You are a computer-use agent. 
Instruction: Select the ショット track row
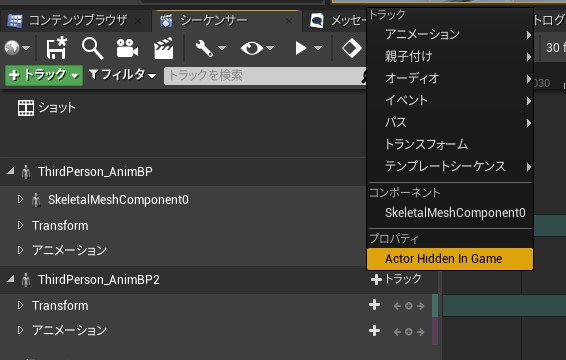183,108
